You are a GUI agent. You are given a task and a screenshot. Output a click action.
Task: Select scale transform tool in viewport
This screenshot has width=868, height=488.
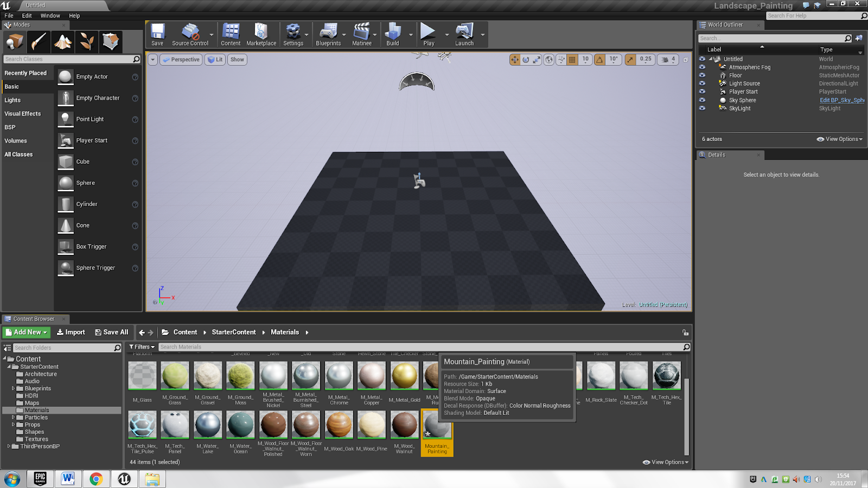pos(537,60)
